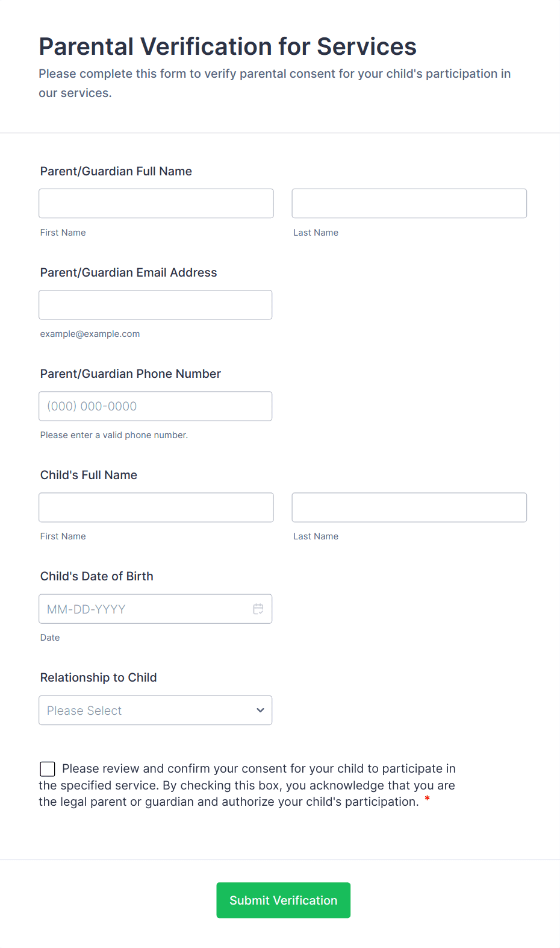The height and width of the screenshot is (948, 560).
Task: Focus the child's First Name field
Action: coord(156,507)
